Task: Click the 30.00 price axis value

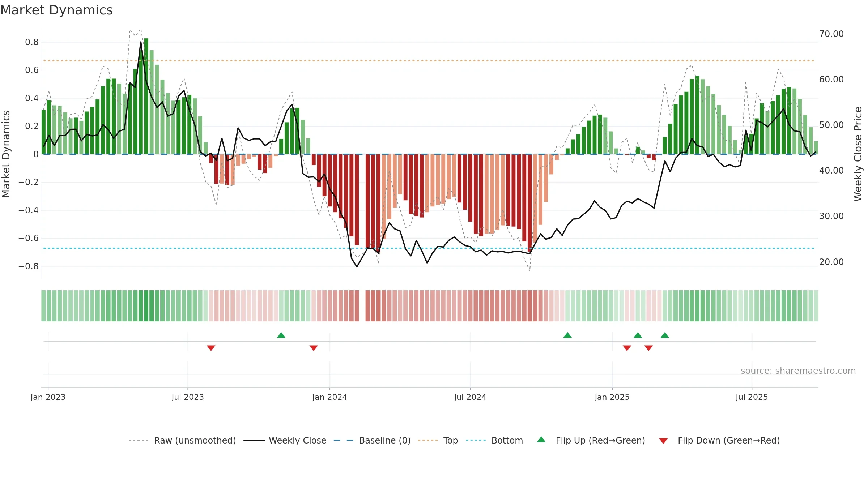Action: pyautogui.click(x=831, y=216)
